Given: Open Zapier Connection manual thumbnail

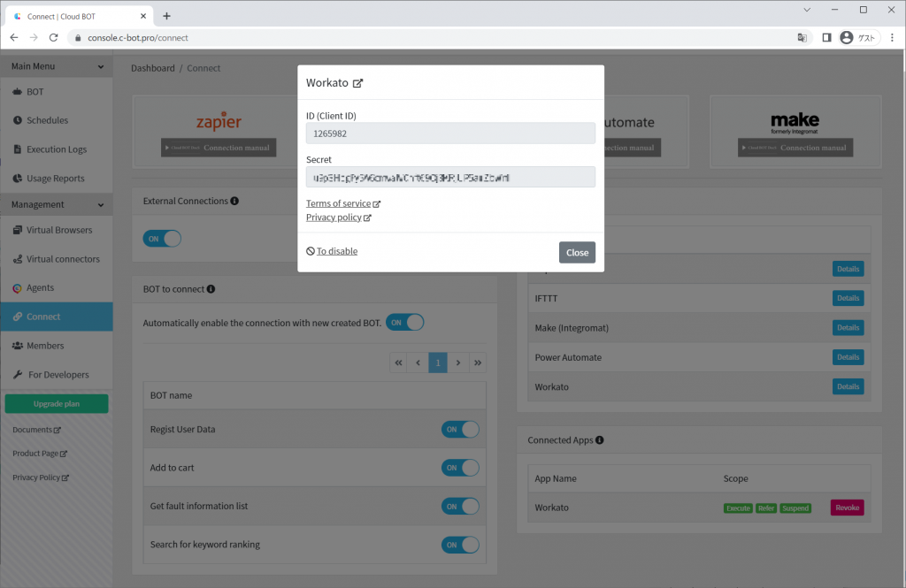Looking at the screenshot, I should point(219,148).
